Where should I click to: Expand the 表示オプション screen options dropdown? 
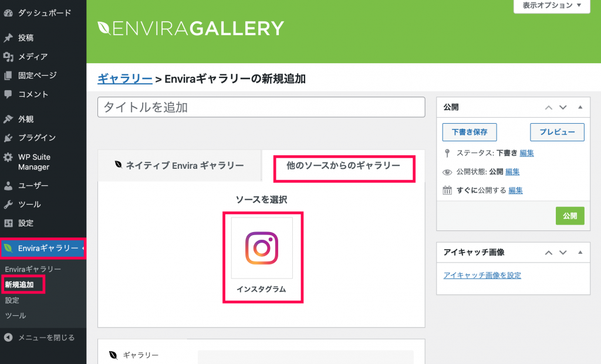pyautogui.click(x=552, y=5)
